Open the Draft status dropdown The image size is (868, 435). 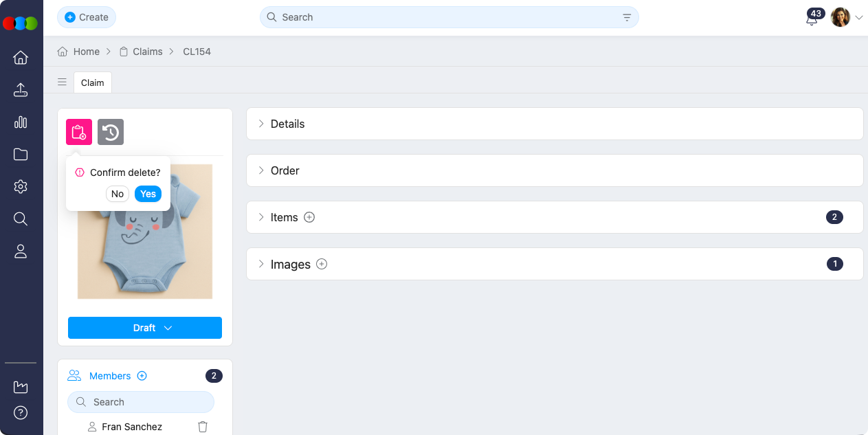click(145, 328)
